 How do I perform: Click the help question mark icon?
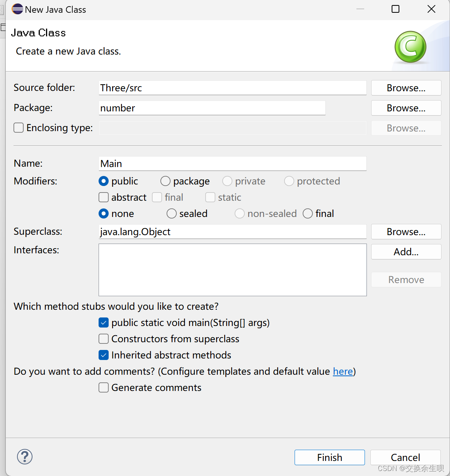[x=25, y=457]
